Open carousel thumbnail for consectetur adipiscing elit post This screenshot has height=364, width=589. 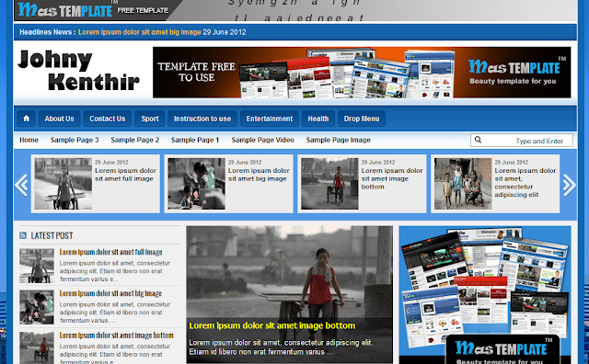click(x=463, y=184)
